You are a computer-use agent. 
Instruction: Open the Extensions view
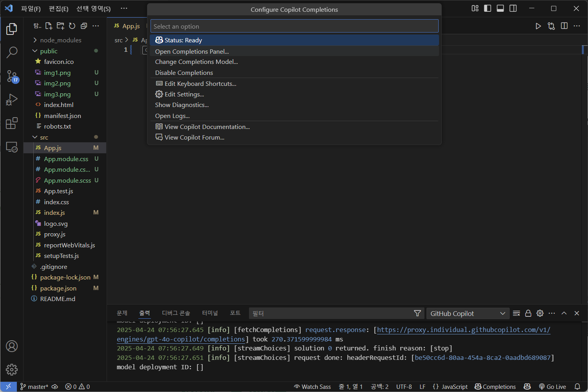pos(12,123)
